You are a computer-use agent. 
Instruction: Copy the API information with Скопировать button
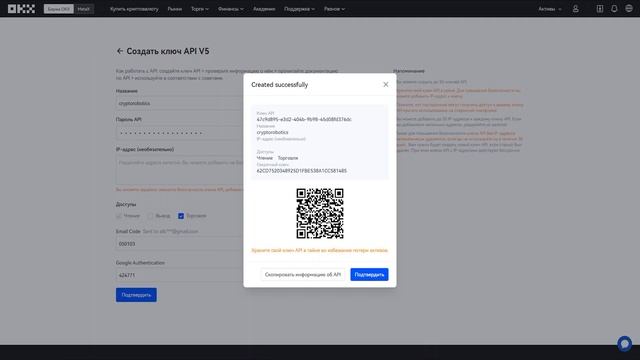(302, 275)
